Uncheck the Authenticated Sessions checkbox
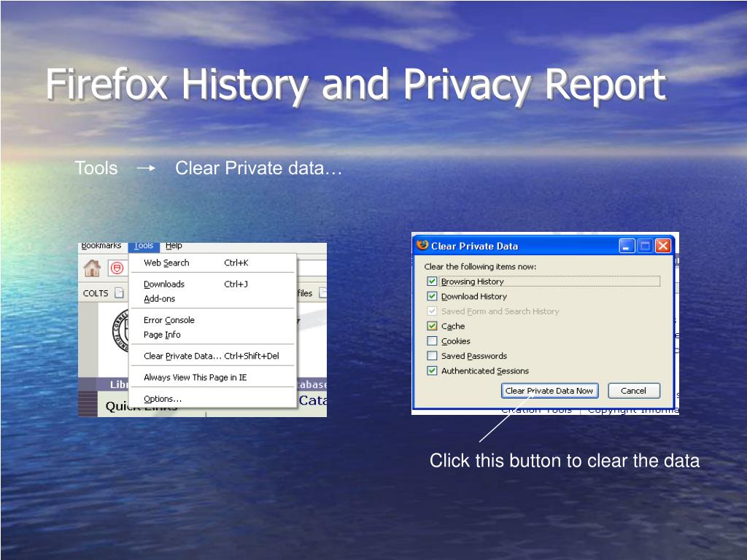Screen dimensions: 747x560 [x=432, y=370]
